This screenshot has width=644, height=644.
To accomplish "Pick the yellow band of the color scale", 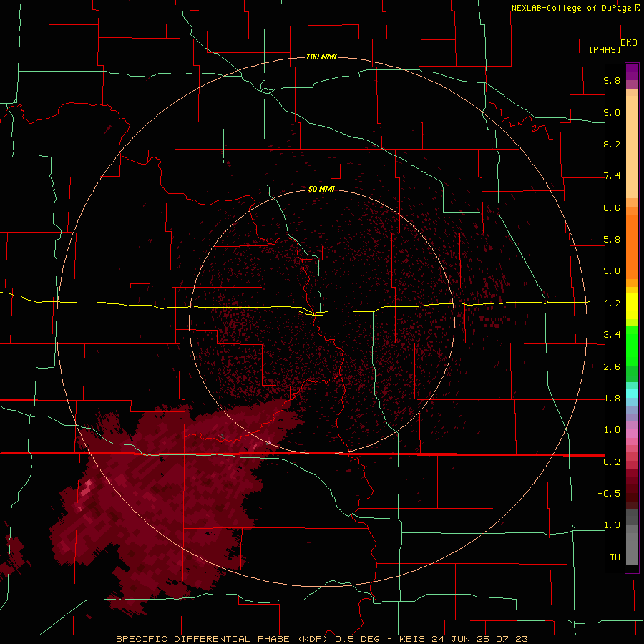I will 632,306.
